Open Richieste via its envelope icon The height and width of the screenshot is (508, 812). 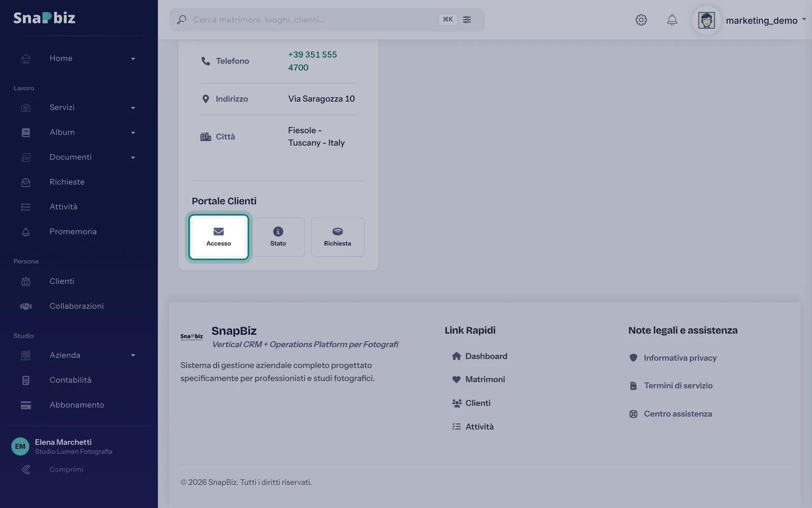[26, 182]
